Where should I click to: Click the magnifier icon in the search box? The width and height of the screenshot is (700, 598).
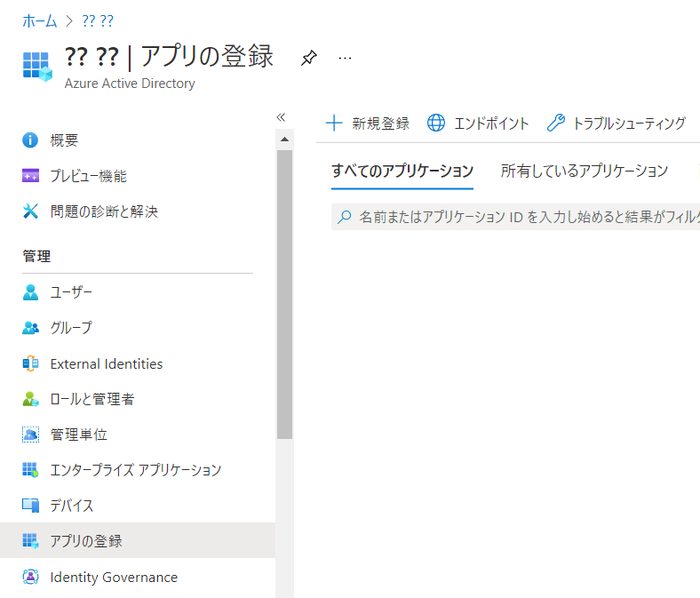point(344,217)
